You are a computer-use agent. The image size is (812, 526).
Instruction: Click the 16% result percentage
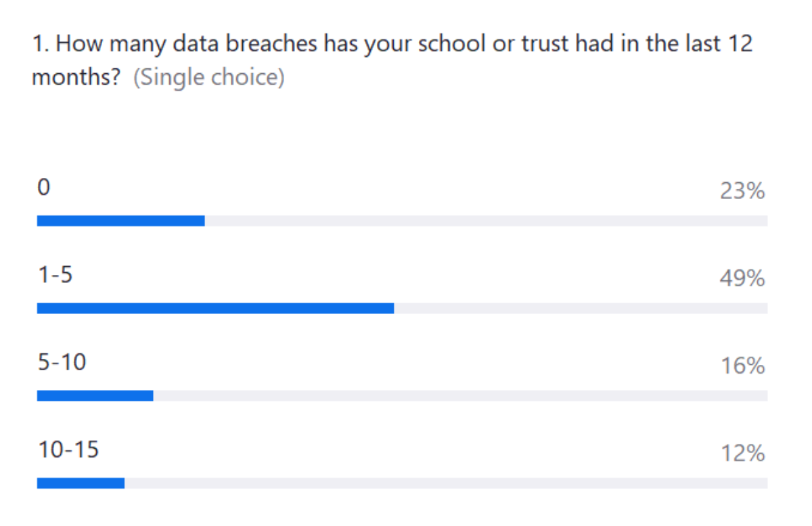point(742,366)
